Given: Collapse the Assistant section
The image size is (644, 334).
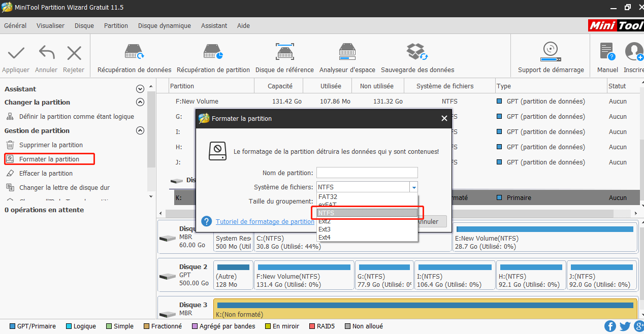Looking at the screenshot, I should (x=140, y=89).
